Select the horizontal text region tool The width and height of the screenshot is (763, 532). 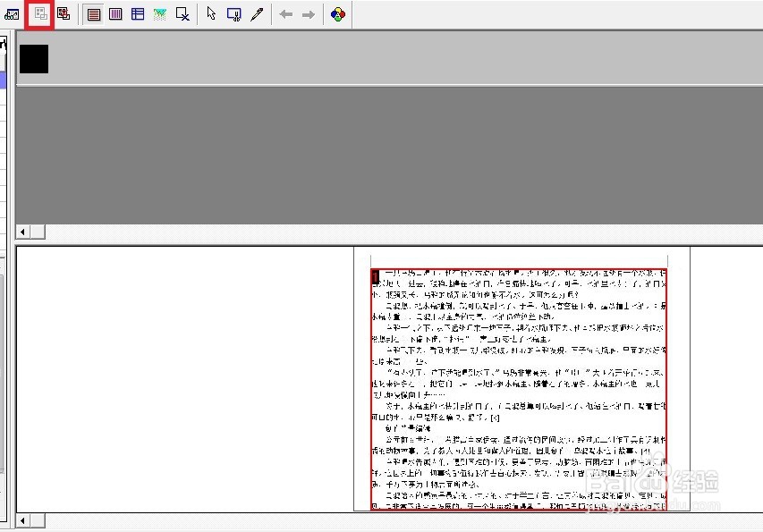[93, 13]
